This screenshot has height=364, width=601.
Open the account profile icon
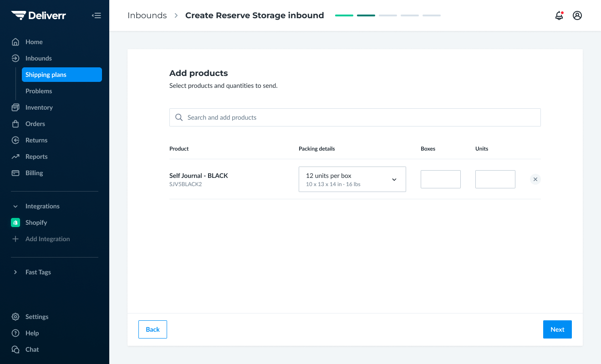click(577, 15)
